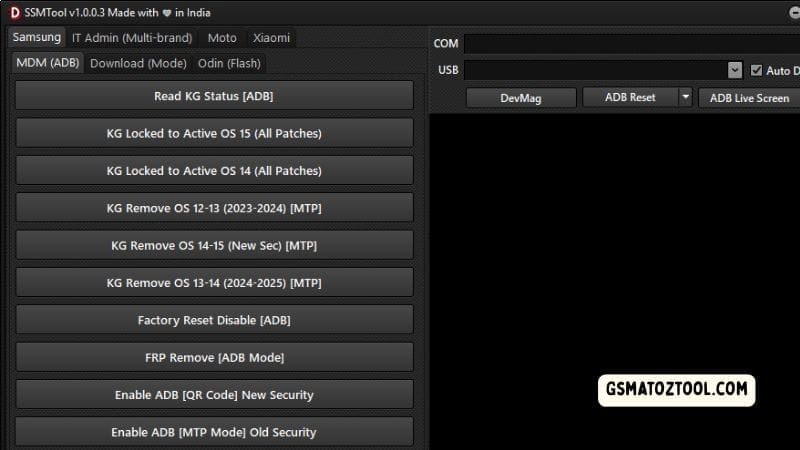Select the Xiaomi tab
This screenshot has width=800, height=450.
click(x=271, y=38)
